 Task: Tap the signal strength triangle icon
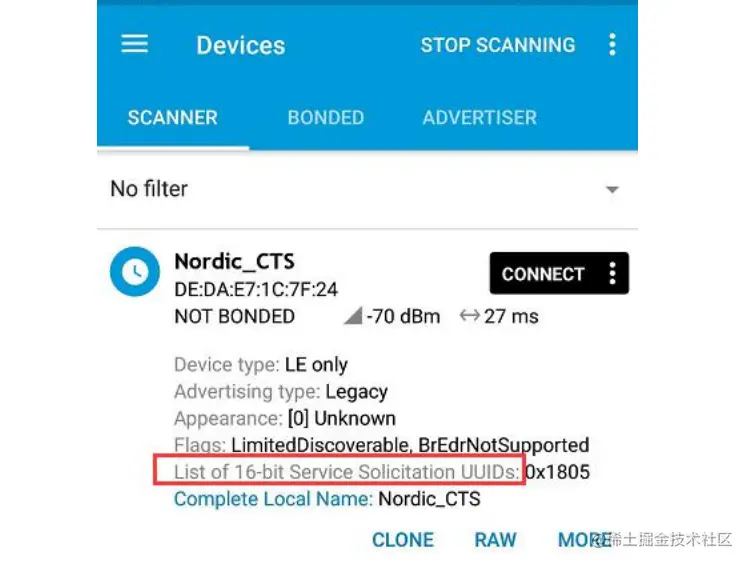[353, 316]
